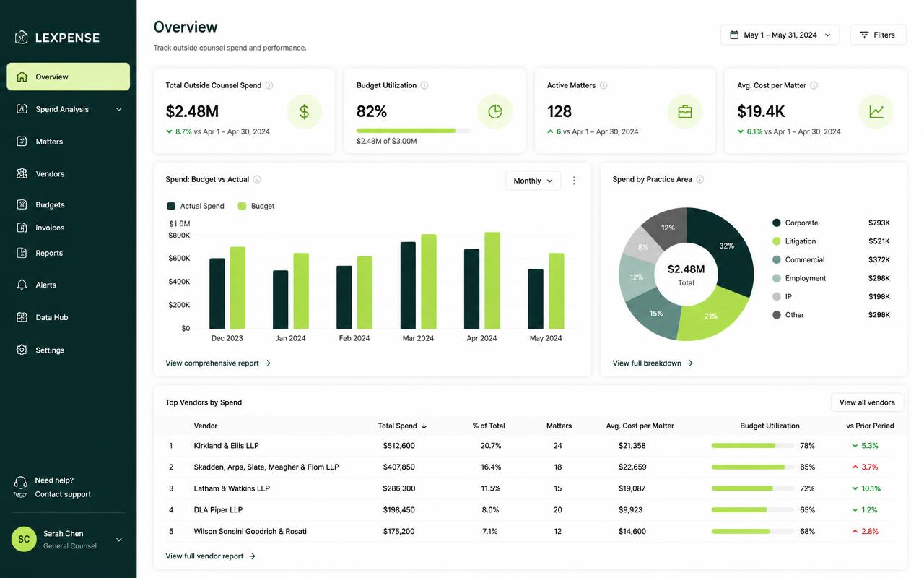
Task: Click the 21% Litigation pie slice
Action: click(711, 316)
